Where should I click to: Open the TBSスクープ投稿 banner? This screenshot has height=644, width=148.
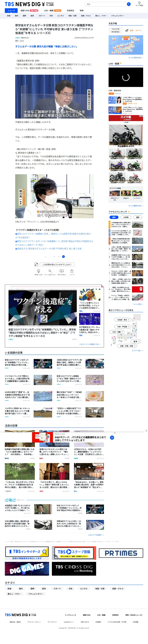point(74,553)
